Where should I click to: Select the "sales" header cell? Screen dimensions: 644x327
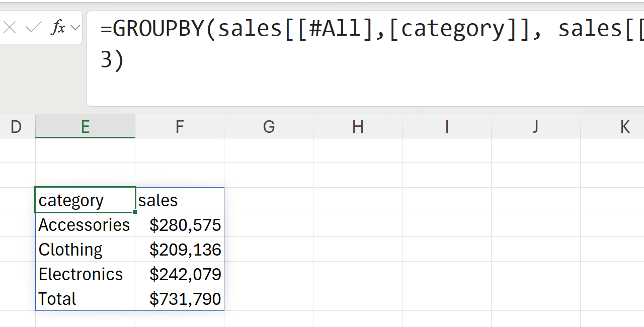pos(180,200)
